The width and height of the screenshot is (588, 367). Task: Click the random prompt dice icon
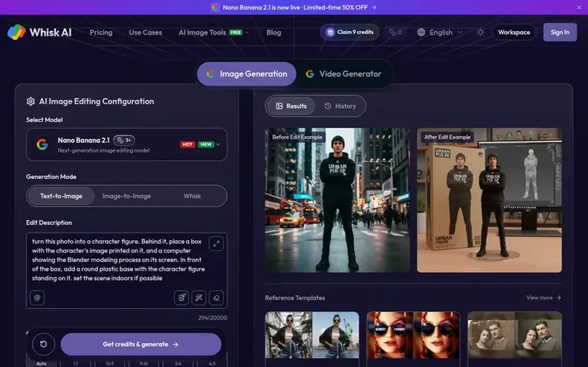[x=181, y=298]
